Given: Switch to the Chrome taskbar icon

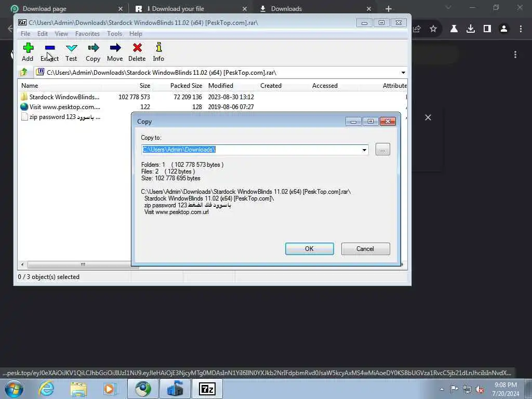Looking at the screenshot, I should click(143, 389).
